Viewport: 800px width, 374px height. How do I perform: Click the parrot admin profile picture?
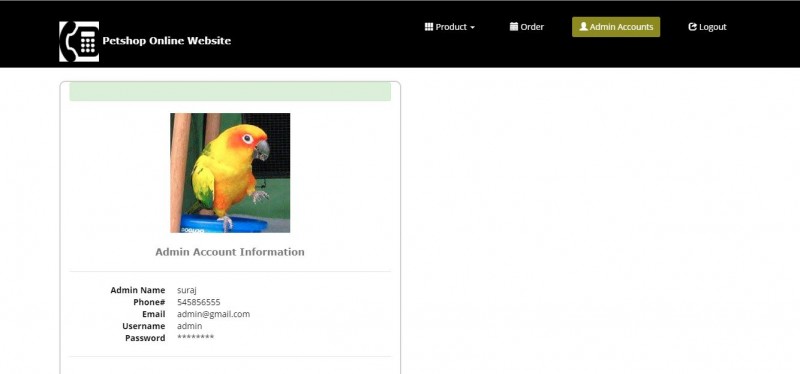coord(230,173)
